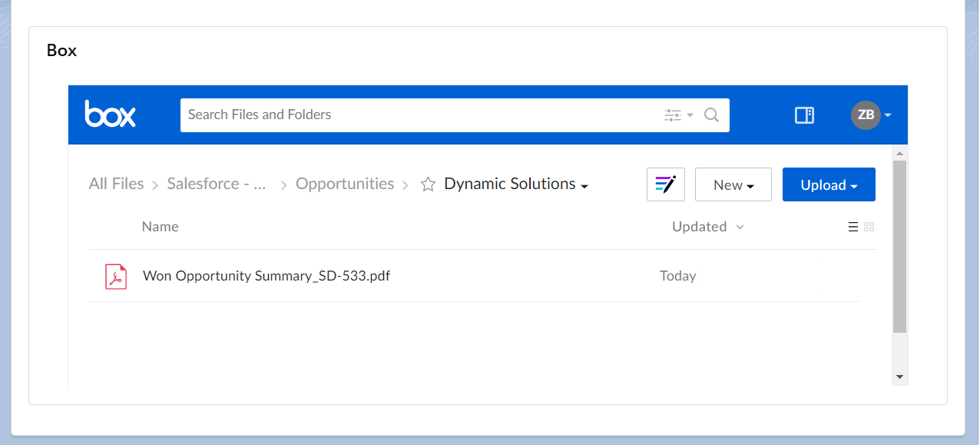Open Won Opportunity Summary_SD-533.pdf
Image resolution: width=980 pixels, height=445 pixels.
click(267, 276)
